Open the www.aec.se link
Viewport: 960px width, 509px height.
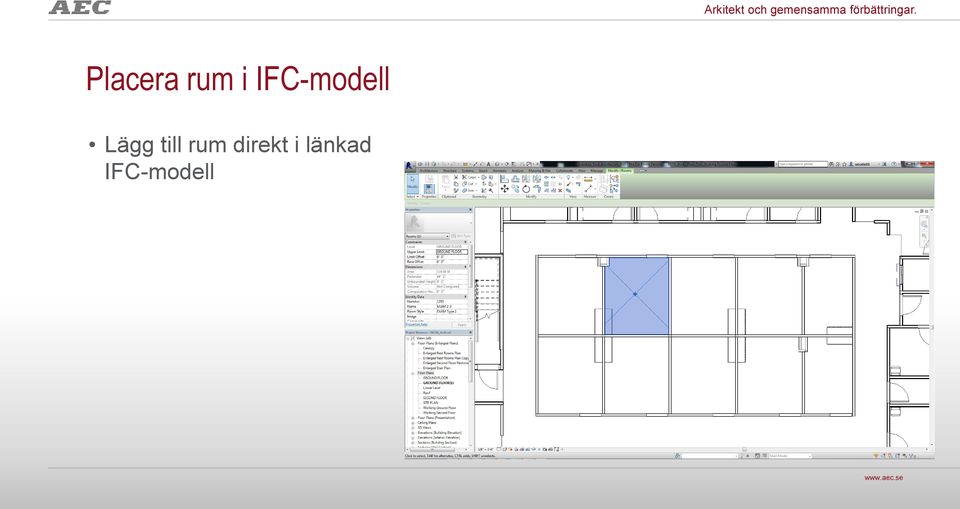coord(883,477)
